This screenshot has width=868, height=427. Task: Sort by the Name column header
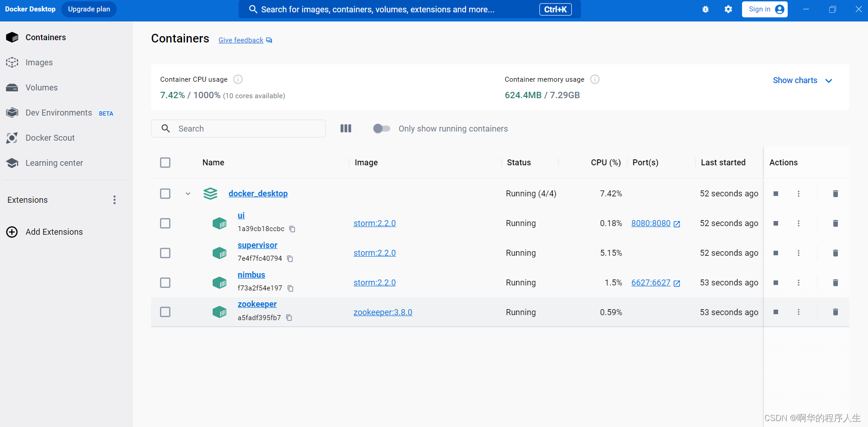[213, 163]
